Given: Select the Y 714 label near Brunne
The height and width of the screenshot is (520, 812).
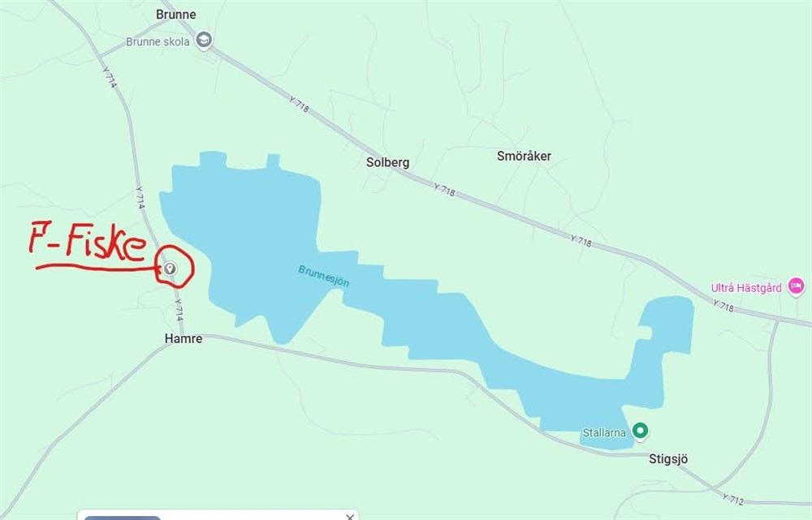Looking at the screenshot, I should point(110,76).
